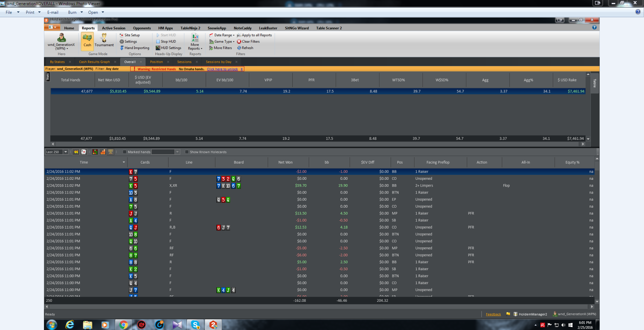The width and height of the screenshot is (644, 330).
Task: Apply filters to all reports
Action: click(254, 35)
